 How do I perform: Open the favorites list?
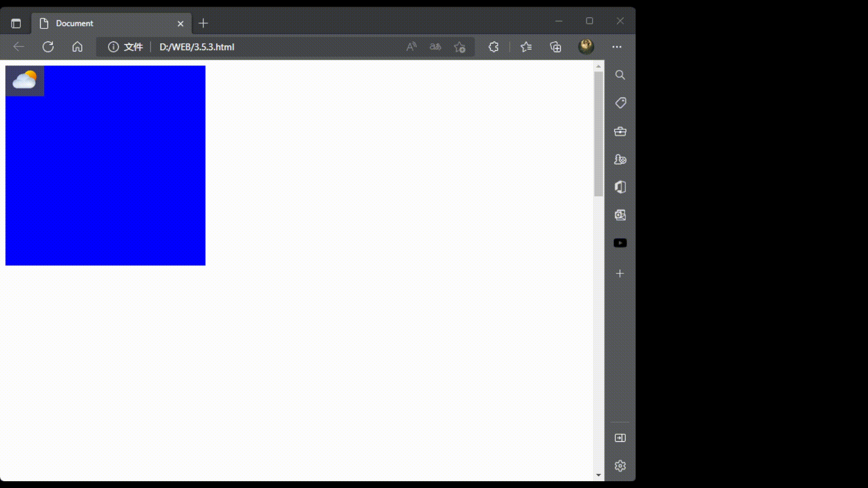(526, 47)
